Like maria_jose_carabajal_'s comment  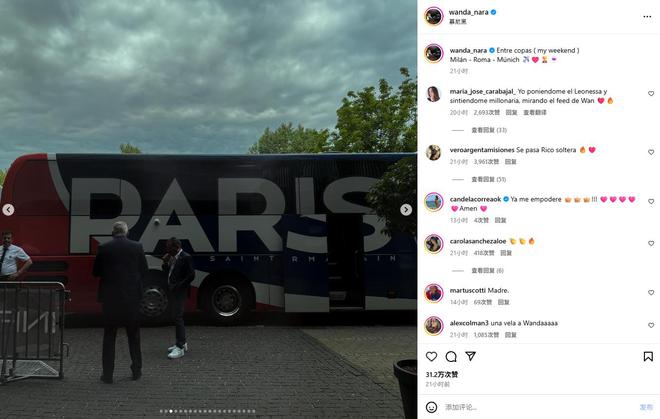(x=651, y=93)
